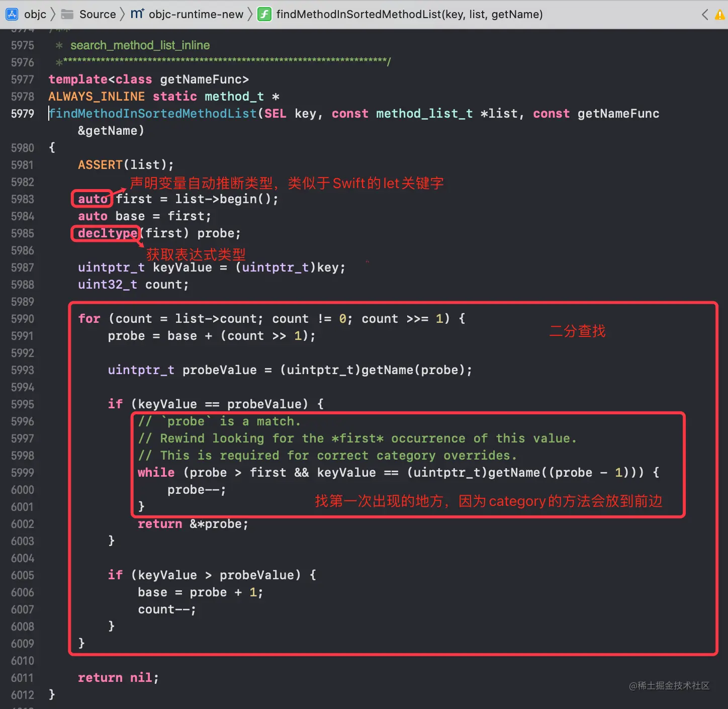Open the findMethodInSortedMethodList symbol breadcrumb

410,14
